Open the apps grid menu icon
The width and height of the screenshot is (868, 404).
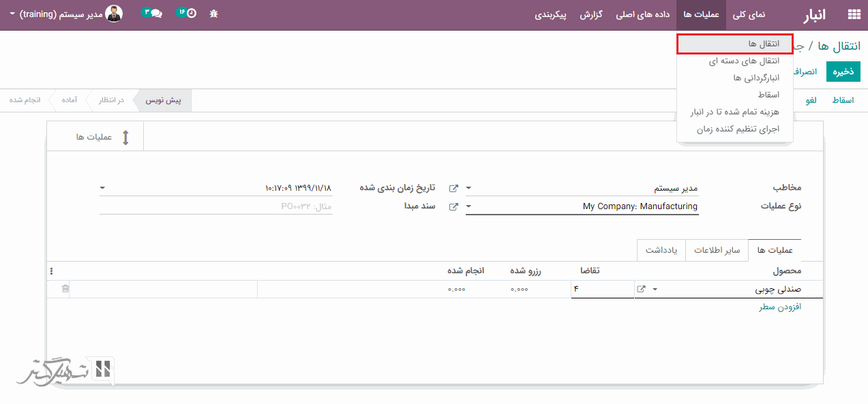[853, 14]
